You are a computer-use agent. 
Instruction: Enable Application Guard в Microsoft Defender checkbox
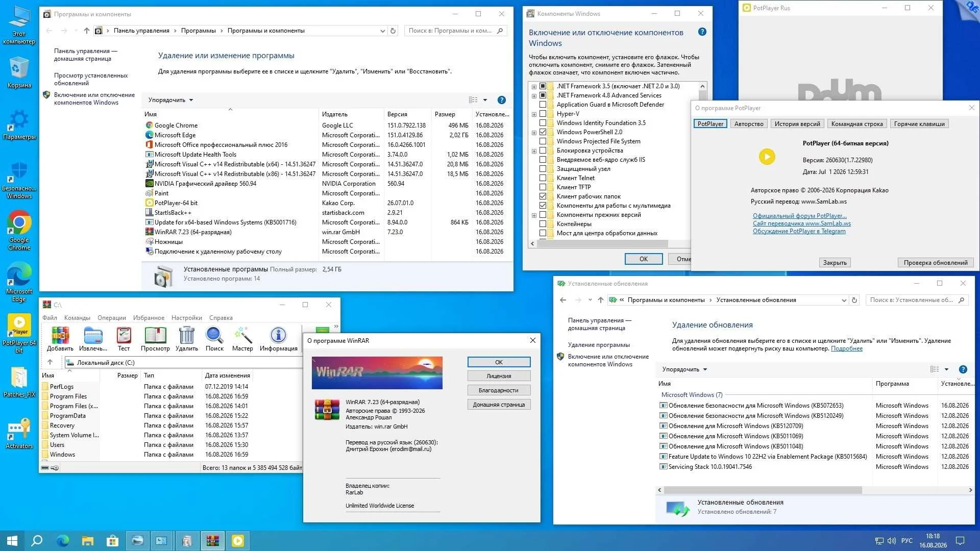tap(543, 105)
